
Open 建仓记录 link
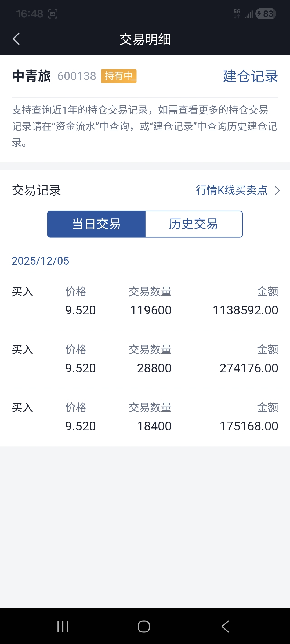tap(251, 76)
